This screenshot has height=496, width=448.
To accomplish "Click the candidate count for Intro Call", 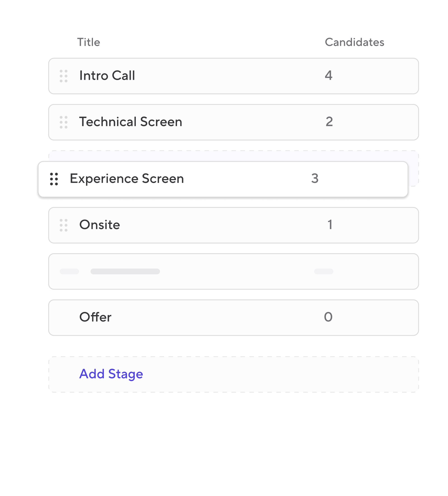I will (329, 76).
